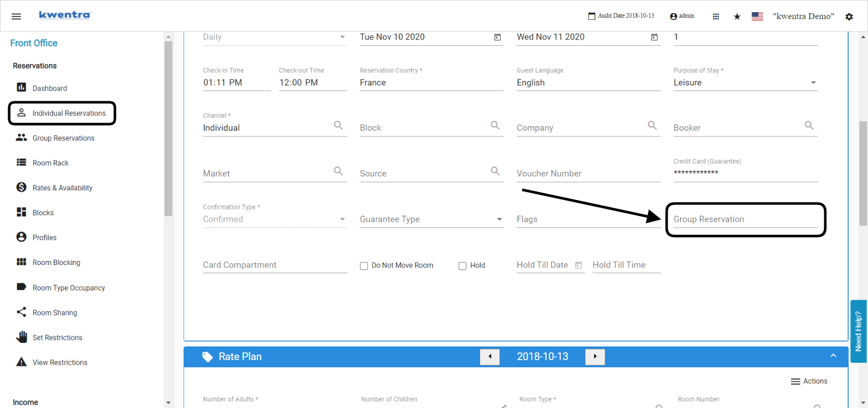The height and width of the screenshot is (408, 868).
Task: Click the sidebar scroll down arrow
Action: pos(168,403)
